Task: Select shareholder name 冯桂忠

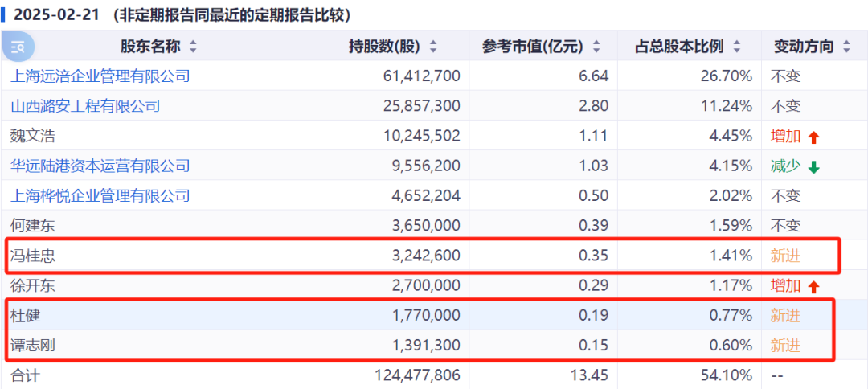Action: pos(33,256)
